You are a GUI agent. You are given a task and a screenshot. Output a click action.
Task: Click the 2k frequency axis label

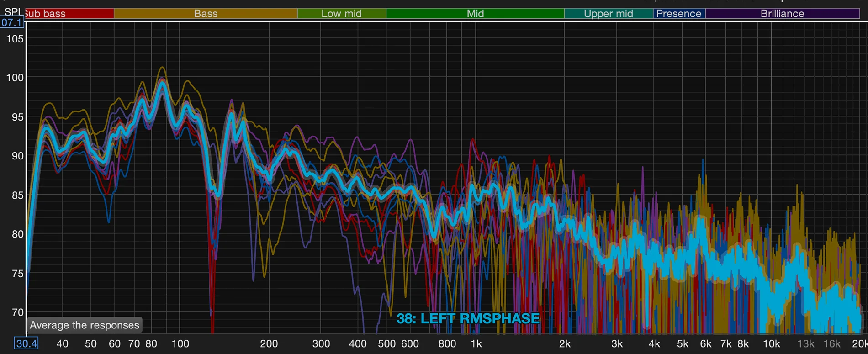click(565, 343)
